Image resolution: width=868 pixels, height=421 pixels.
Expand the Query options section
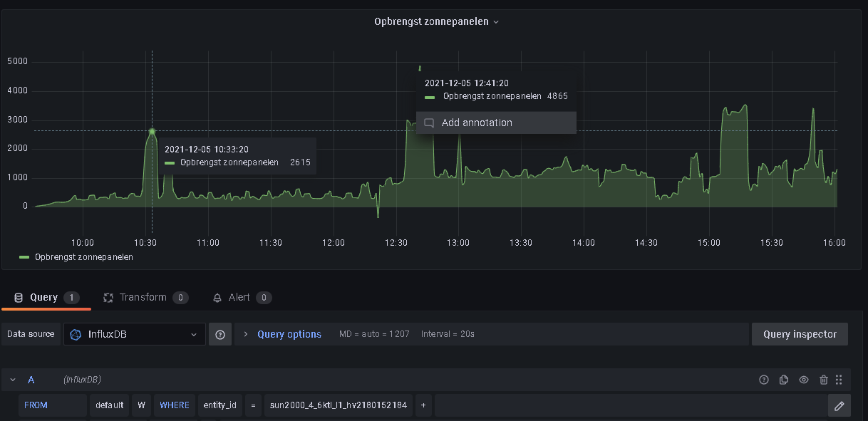(244, 334)
